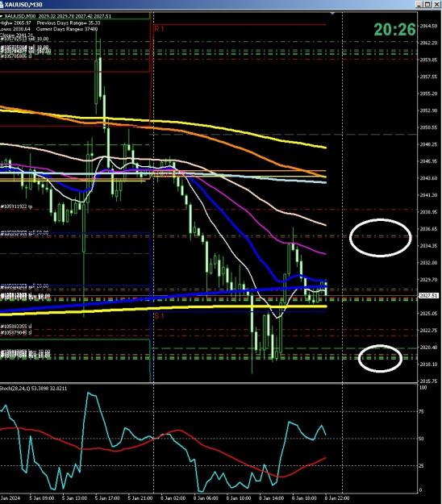Click the chart shift triangle marker
Image resolution: width=442 pixels, height=504 pixels.
332,14
